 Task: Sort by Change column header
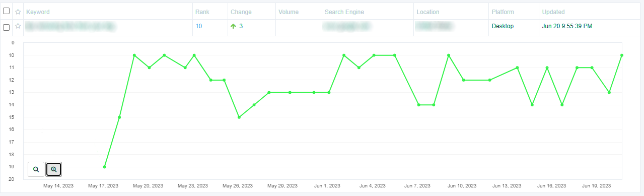[x=241, y=12]
